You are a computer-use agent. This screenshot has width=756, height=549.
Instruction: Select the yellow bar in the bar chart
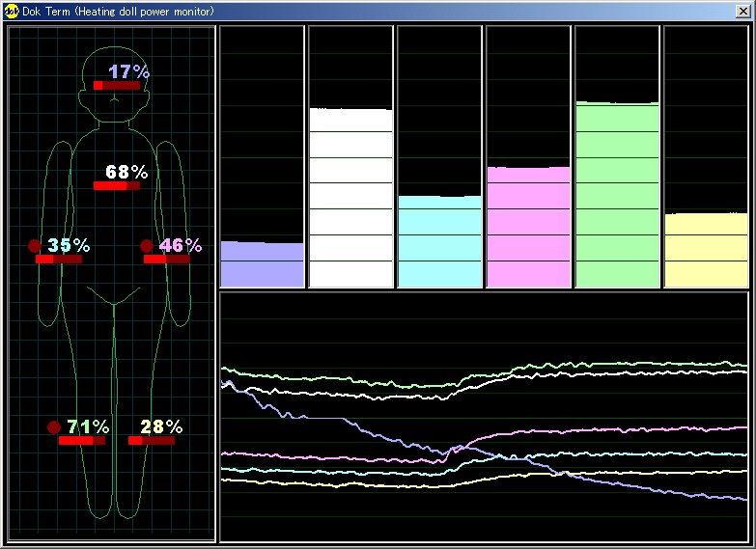pyautogui.click(x=706, y=250)
